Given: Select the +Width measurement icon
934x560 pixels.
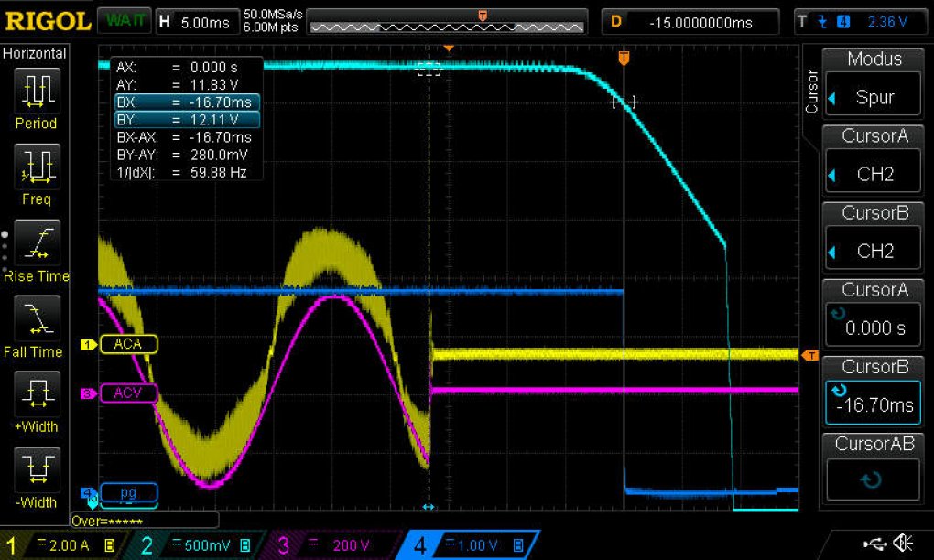Looking at the screenshot, I should click(x=37, y=394).
